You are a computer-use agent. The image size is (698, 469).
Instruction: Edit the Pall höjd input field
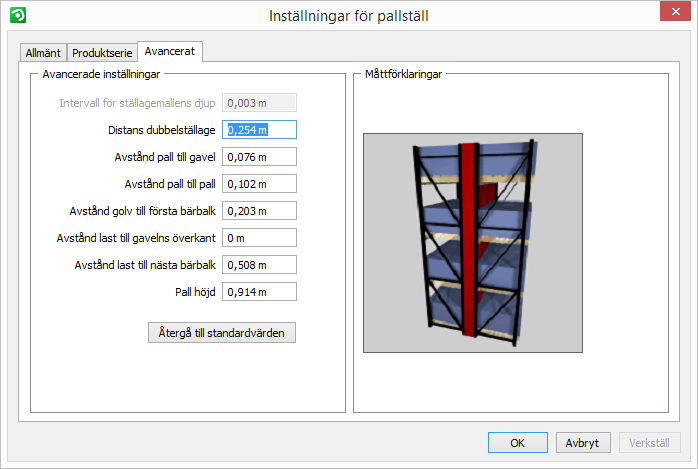click(x=260, y=292)
